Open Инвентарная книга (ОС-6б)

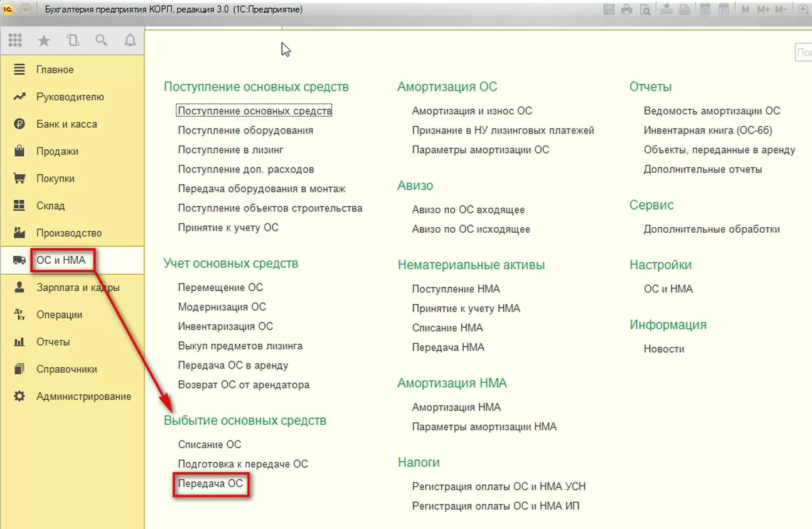[708, 131]
